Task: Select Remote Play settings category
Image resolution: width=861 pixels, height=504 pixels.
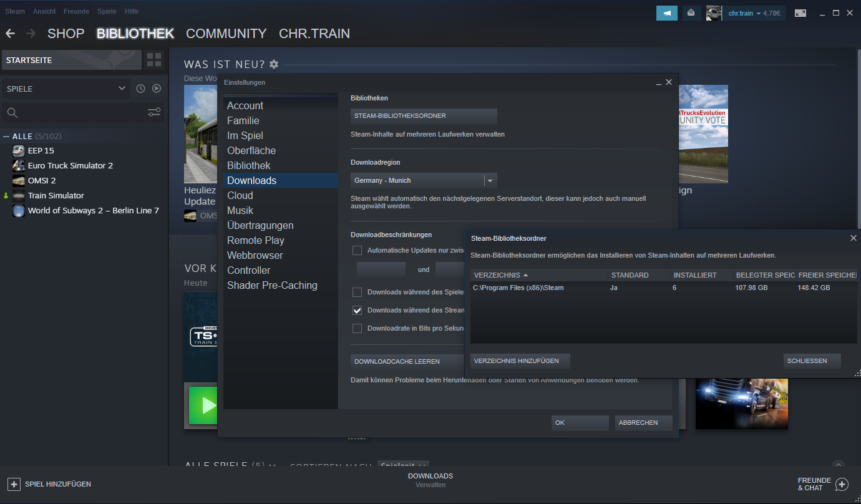Action: tap(281, 240)
